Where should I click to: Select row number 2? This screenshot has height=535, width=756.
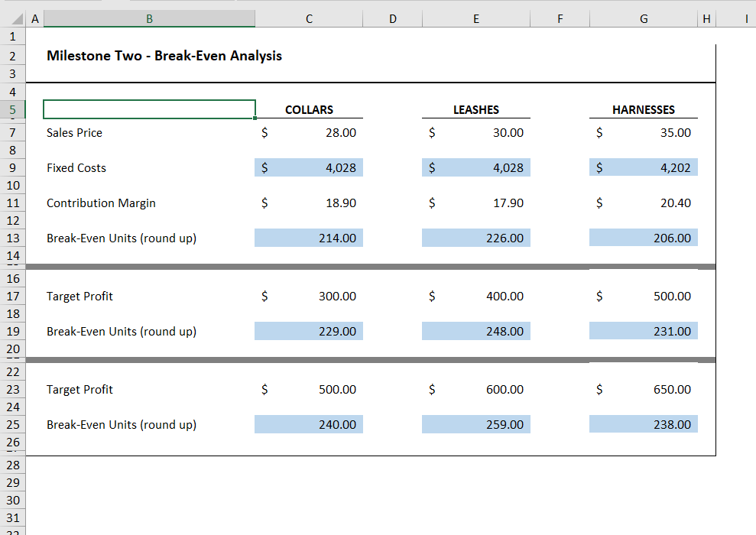[x=13, y=55]
